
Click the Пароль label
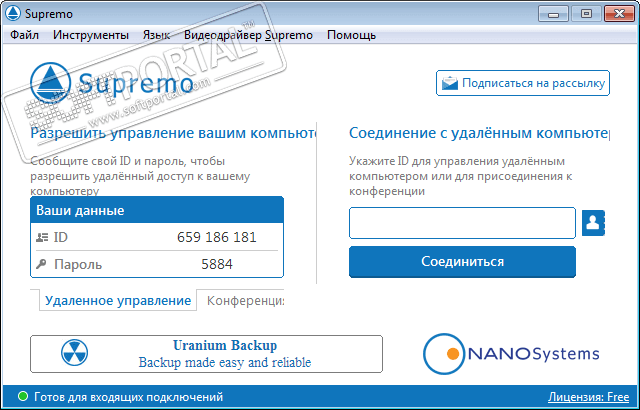tap(78, 264)
